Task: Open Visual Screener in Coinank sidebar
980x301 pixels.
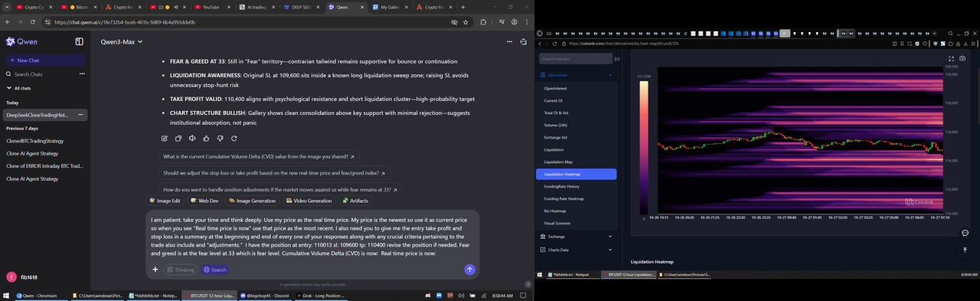Action: pos(576,223)
